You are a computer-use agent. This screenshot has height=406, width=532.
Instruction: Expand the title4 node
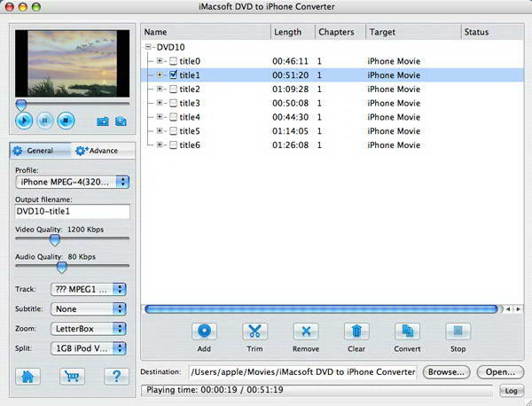coord(160,117)
